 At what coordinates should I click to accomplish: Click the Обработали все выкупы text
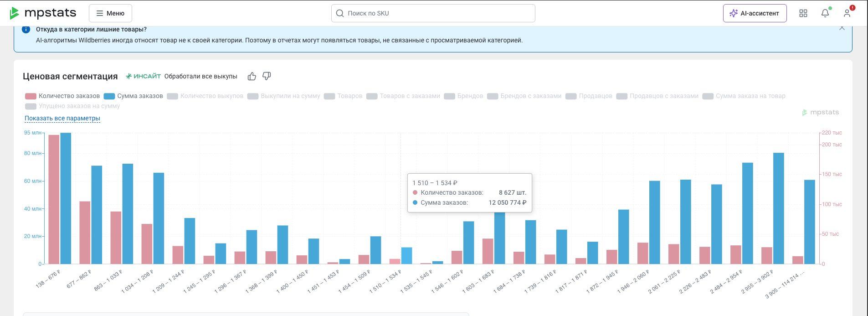tap(201, 76)
